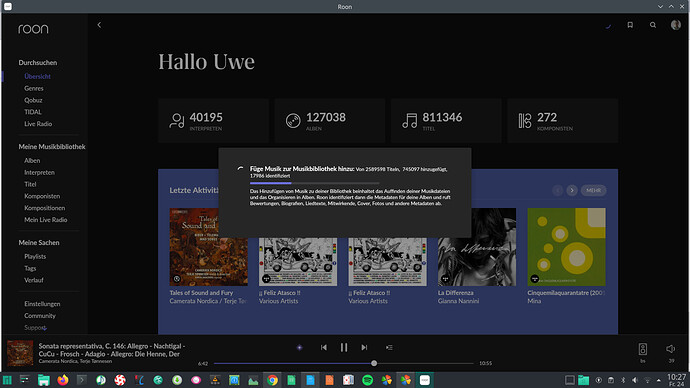690x388 pixels.
Task: Open the Alben count tile 127038
Action: 330,121
